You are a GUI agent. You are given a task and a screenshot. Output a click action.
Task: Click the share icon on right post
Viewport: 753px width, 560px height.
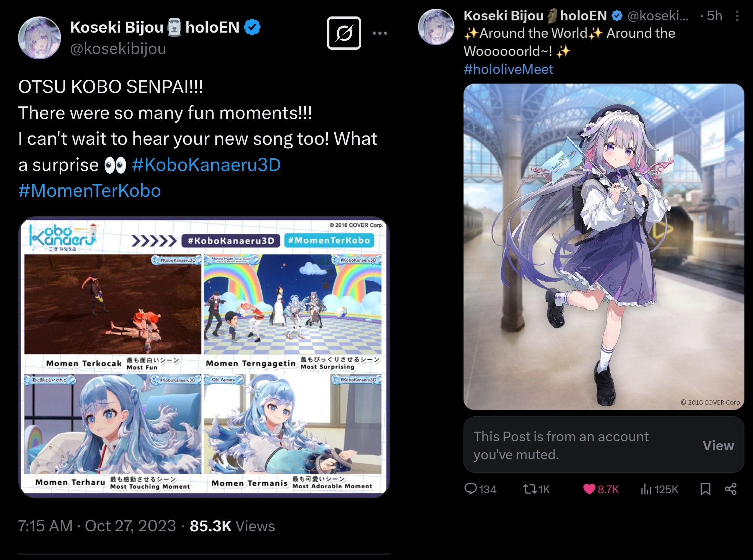pyautogui.click(x=731, y=489)
